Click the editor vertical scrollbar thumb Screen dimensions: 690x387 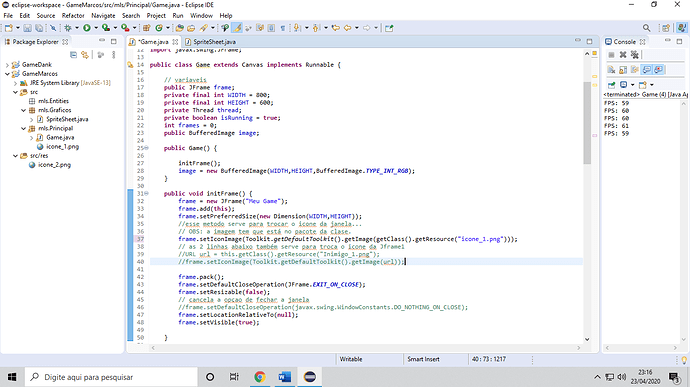(x=587, y=122)
